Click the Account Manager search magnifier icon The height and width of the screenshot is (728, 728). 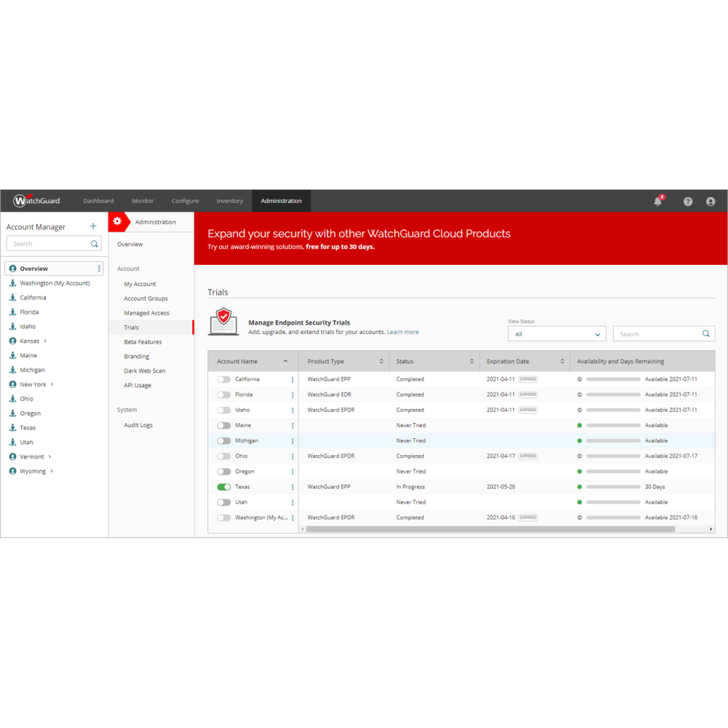(94, 244)
